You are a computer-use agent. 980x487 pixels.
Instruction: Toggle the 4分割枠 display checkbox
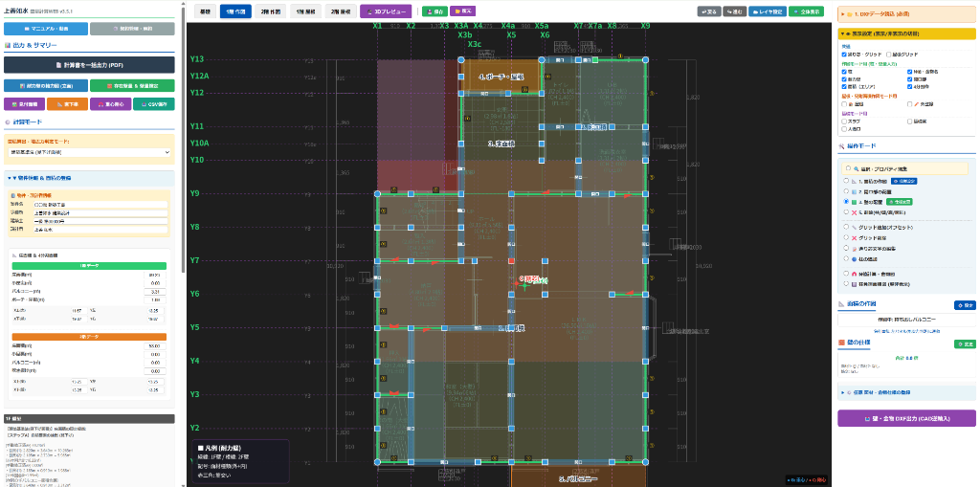pyautogui.click(x=910, y=87)
